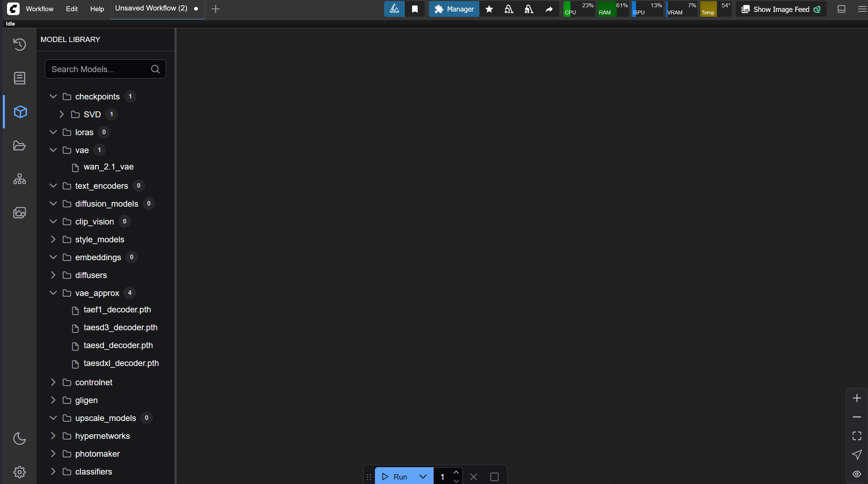Fit view with the frame icon

click(857, 436)
